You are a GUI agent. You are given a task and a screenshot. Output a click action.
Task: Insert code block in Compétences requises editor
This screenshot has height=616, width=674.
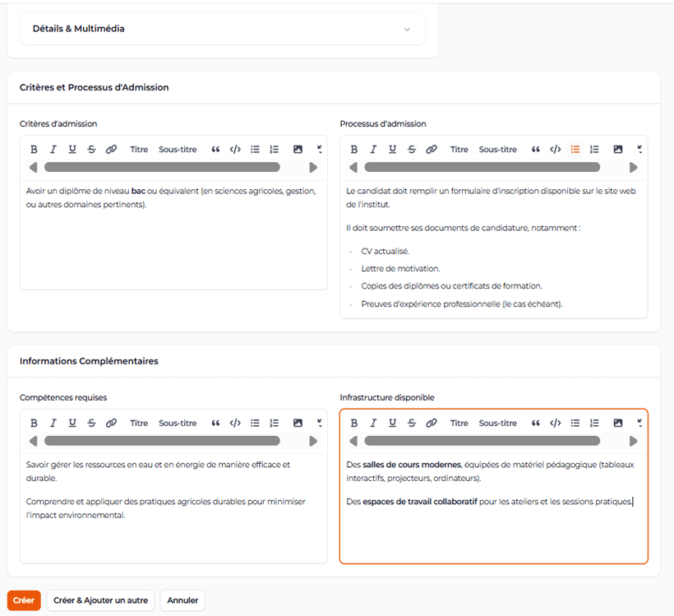click(x=235, y=424)
